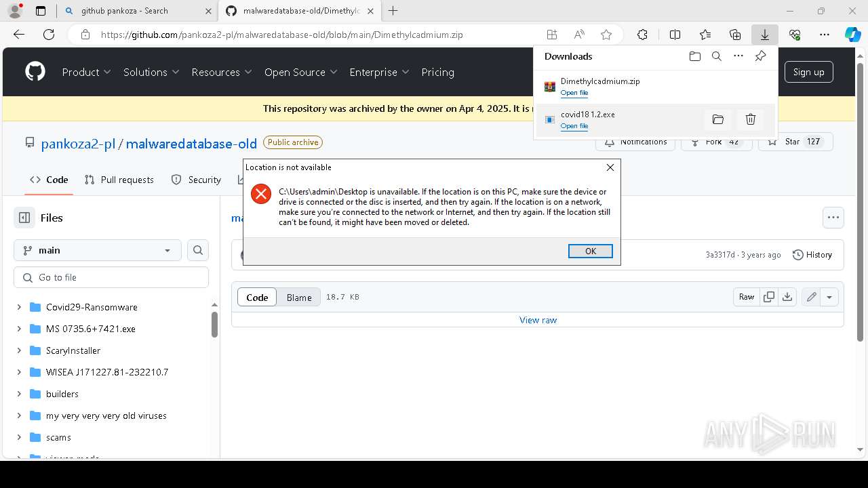Click the Raw button
Viewport: 868px width, 488px height.
pyautogui.click(x=747, y=297)
